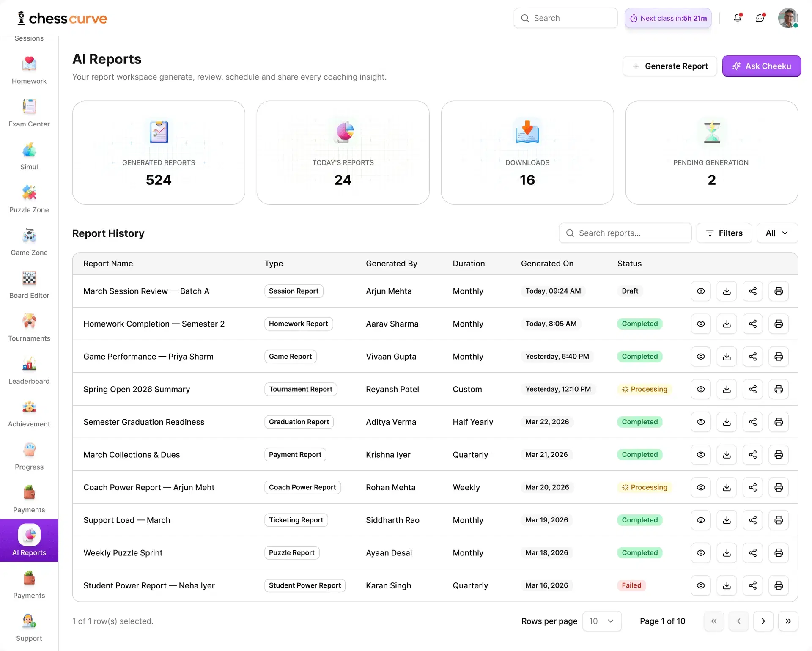Open the Pending Generation card
This screenshot has width=812, height=651.
[x=712, y=152]
